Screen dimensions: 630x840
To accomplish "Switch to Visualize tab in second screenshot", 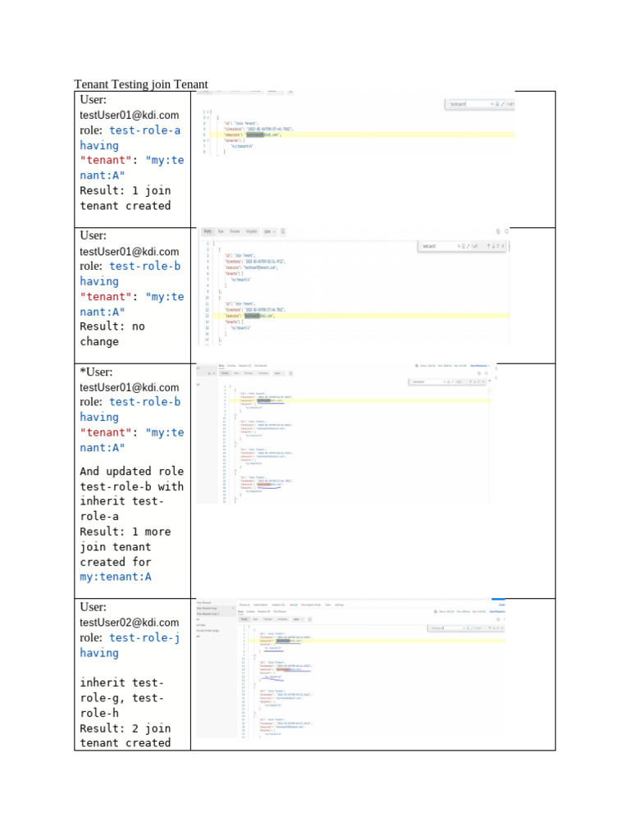I will (x=251, y=231).
